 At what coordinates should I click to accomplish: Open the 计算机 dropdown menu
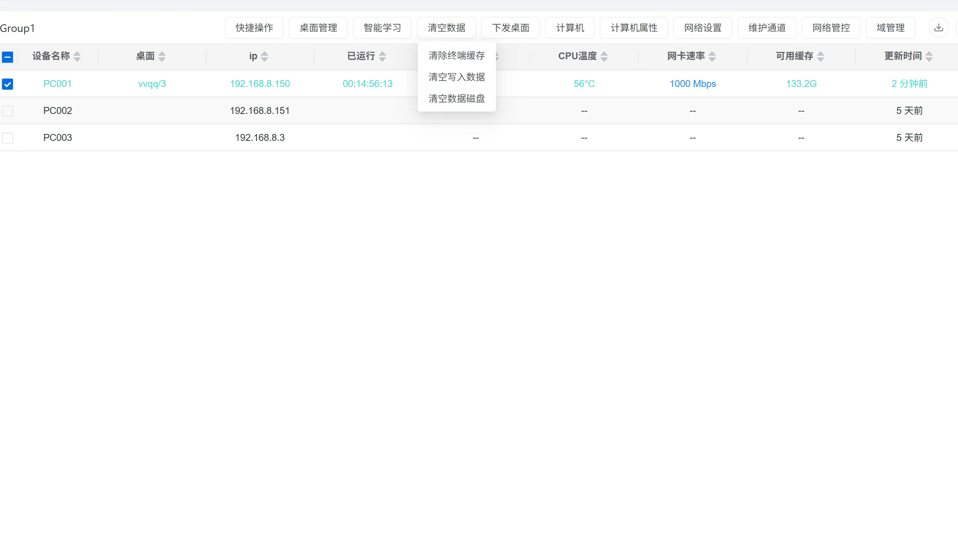[x=569, y=27]
